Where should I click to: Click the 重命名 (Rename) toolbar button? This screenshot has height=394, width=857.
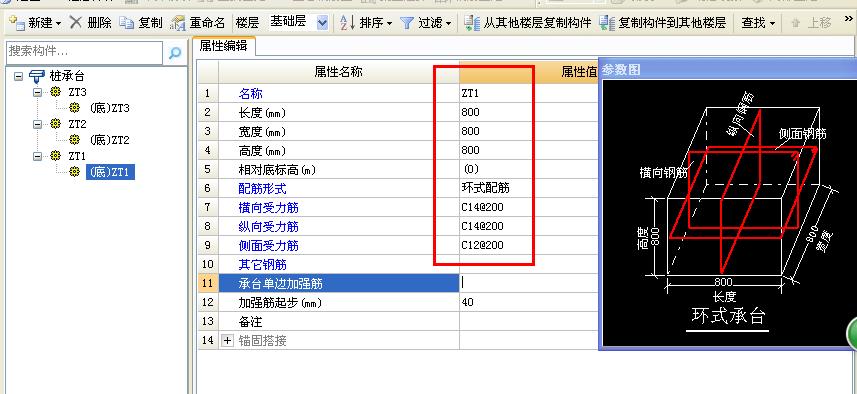click(198, 22)
